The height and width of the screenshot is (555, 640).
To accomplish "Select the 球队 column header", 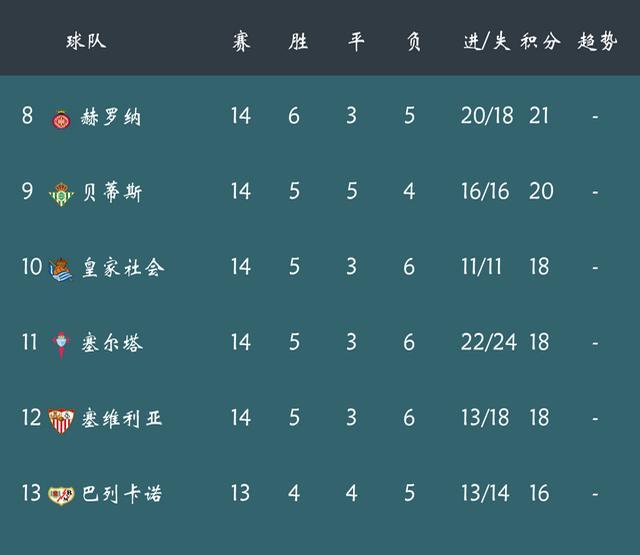I will tap(86, 42).
